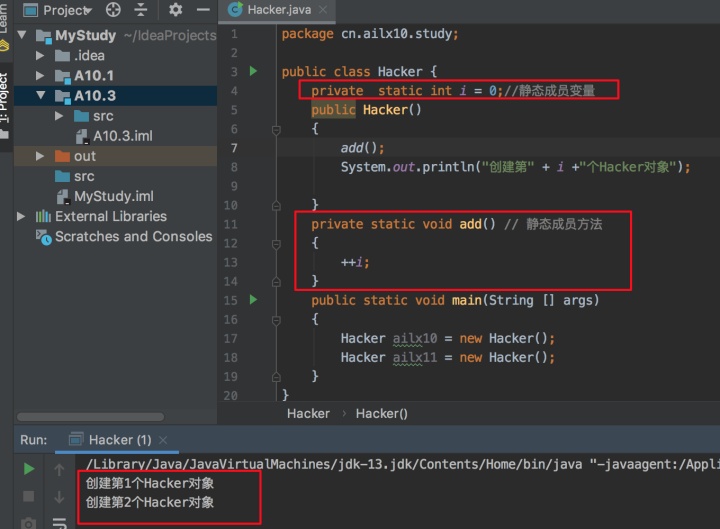Click the console output 创建第2个Hacker对象
This screenshot has height=529, width=720.
150,502
